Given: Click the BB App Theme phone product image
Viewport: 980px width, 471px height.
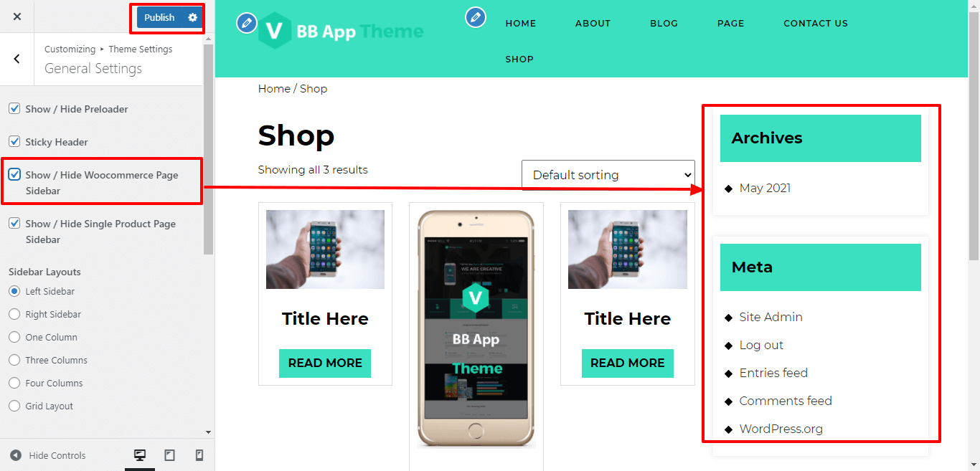Looking at the screenshot, I should (476, 329).
